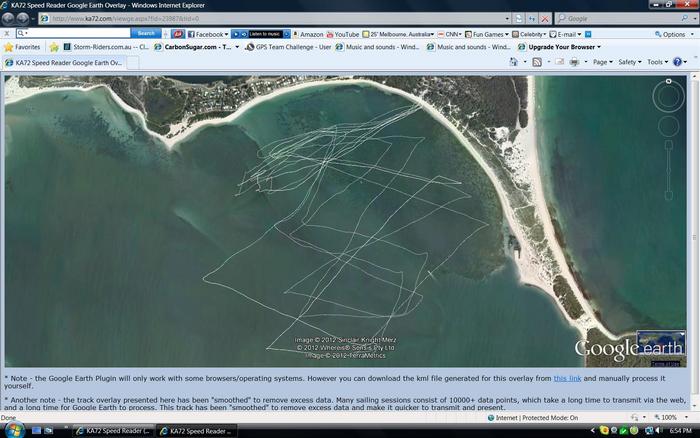The height and width of the screenshot is (438, 700).
Task: Click 'this link' to download kml file
Action: point(567,378)
